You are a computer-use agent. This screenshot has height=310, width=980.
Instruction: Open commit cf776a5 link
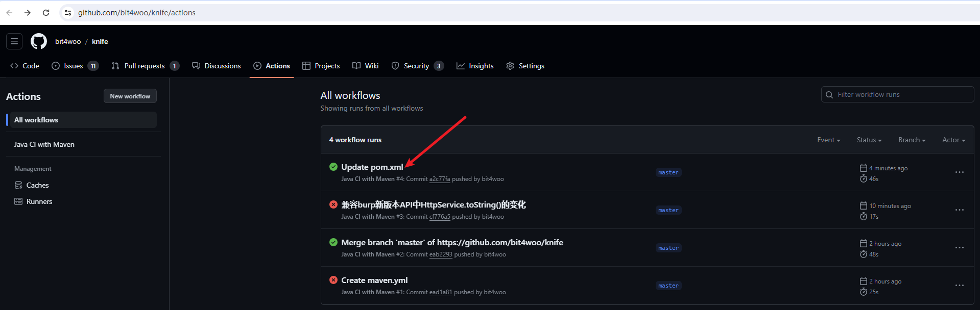(440, 217)
